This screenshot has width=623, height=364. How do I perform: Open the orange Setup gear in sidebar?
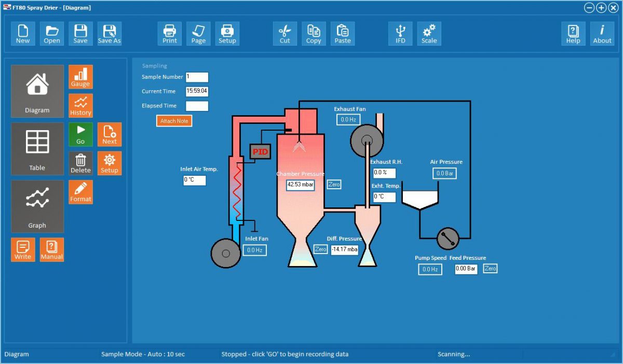click(x=110, y=163)
